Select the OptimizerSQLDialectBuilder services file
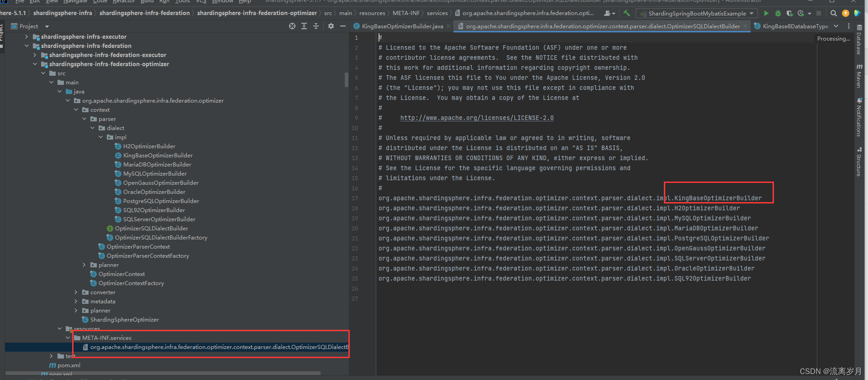This screenshot has height=380, width=868. (x=216, y=347)
